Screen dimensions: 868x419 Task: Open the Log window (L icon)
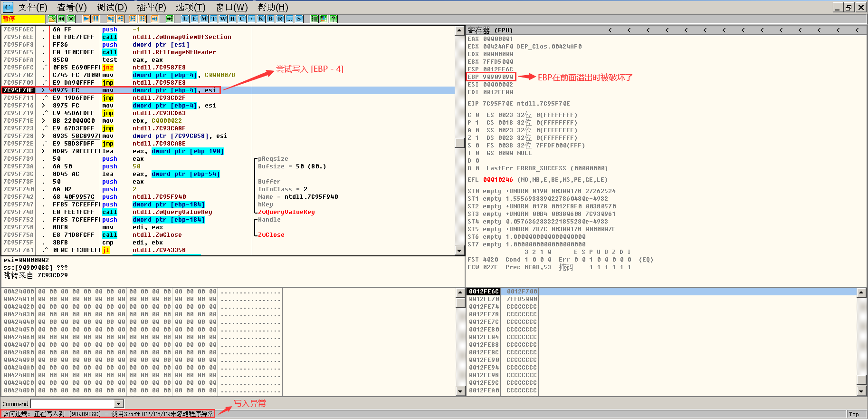pyautogui.click(x=185, y=19)
